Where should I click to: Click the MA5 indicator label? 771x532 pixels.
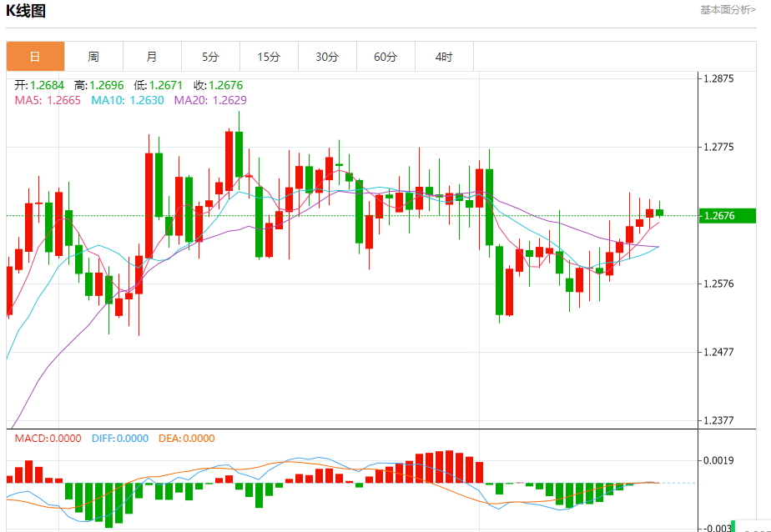(48, 100)
